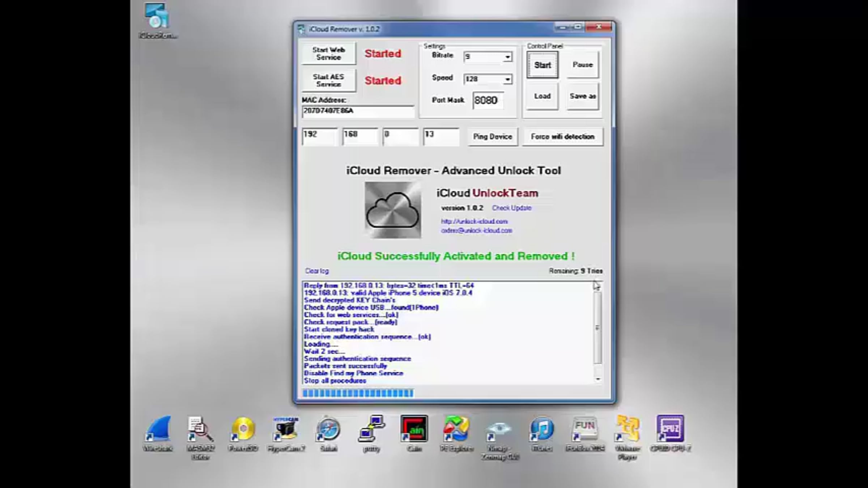868x488 pixels.
Task: Focus the MAC Address input field
Action: (358, 111)
